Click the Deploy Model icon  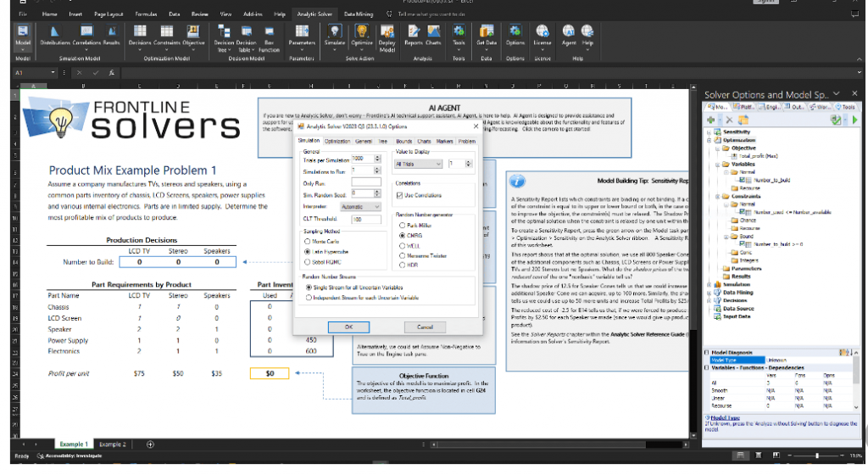(x=387, y=39)
